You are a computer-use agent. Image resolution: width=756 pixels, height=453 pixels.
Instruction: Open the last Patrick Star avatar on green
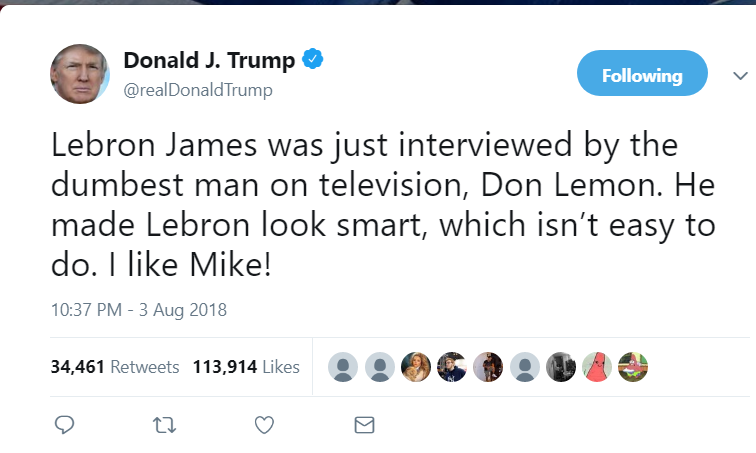click(633, 367)
